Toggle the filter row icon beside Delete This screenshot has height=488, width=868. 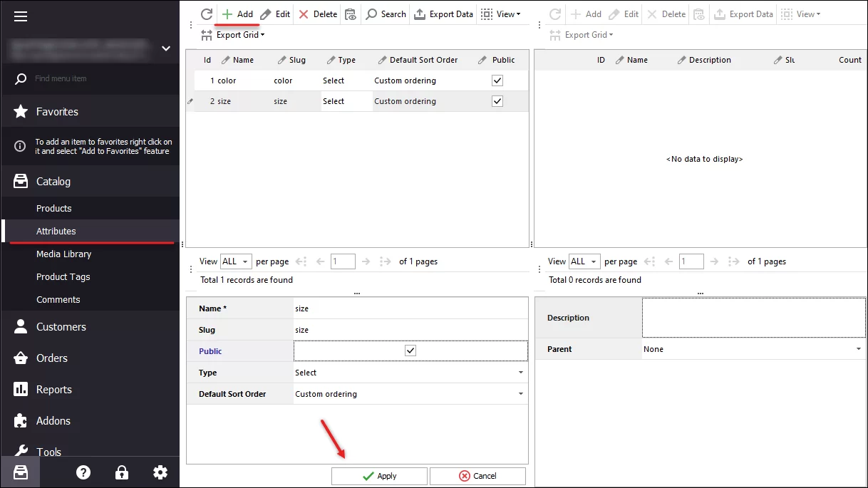[350, 14]
